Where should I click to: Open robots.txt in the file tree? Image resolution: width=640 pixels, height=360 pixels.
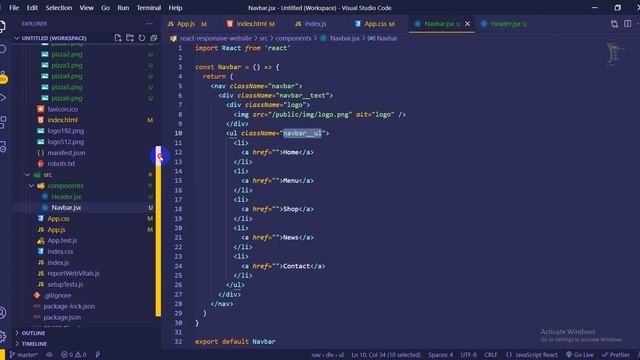[x=61, y=164]
